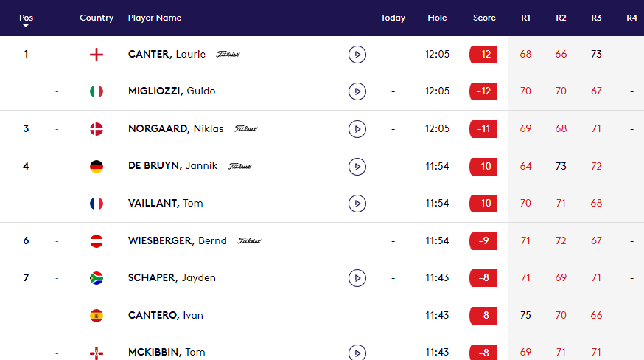Sort leaderboard by Pos dropdown arrow
The height and width of the screenshot is (360, 644).
26,26
